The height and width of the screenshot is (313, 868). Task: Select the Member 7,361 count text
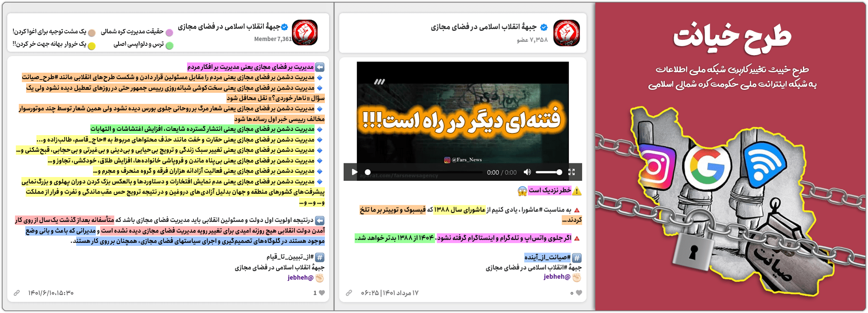[273, 39]
